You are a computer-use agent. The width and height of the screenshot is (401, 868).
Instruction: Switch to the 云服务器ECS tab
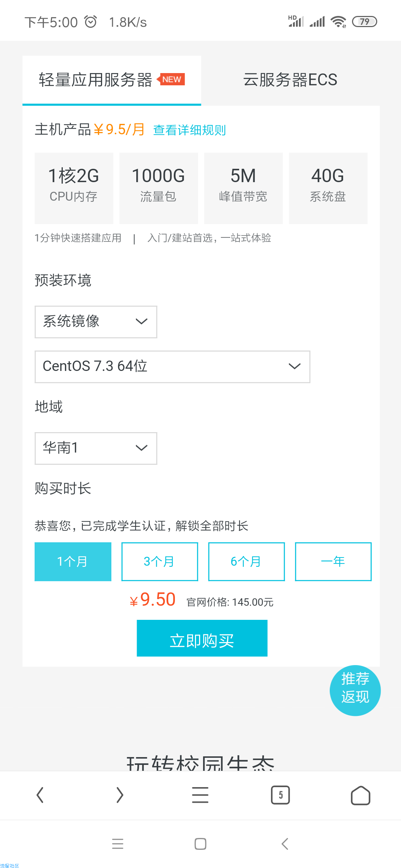290,80
